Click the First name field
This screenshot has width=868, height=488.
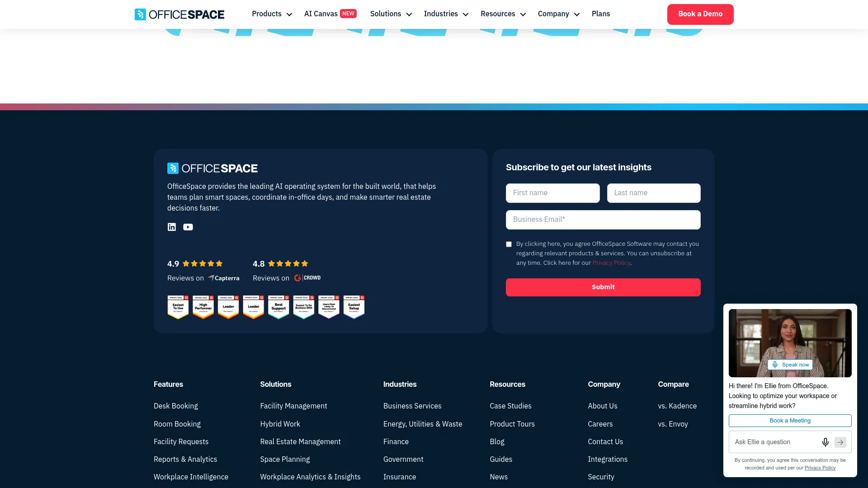click(x=553, y=193)
